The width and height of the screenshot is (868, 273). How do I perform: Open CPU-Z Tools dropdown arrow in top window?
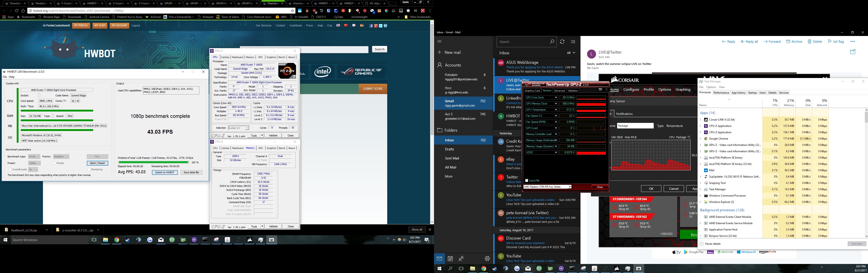pos(262,135)
